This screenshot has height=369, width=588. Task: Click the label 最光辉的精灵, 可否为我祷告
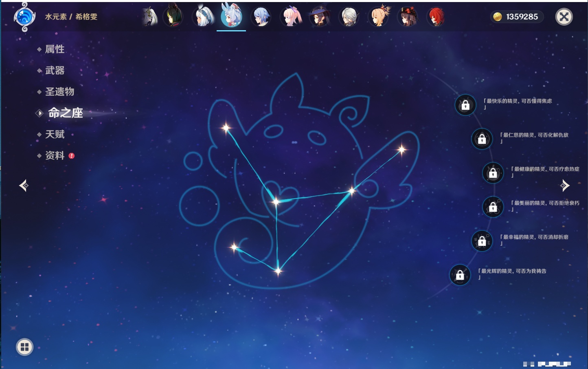512,273
